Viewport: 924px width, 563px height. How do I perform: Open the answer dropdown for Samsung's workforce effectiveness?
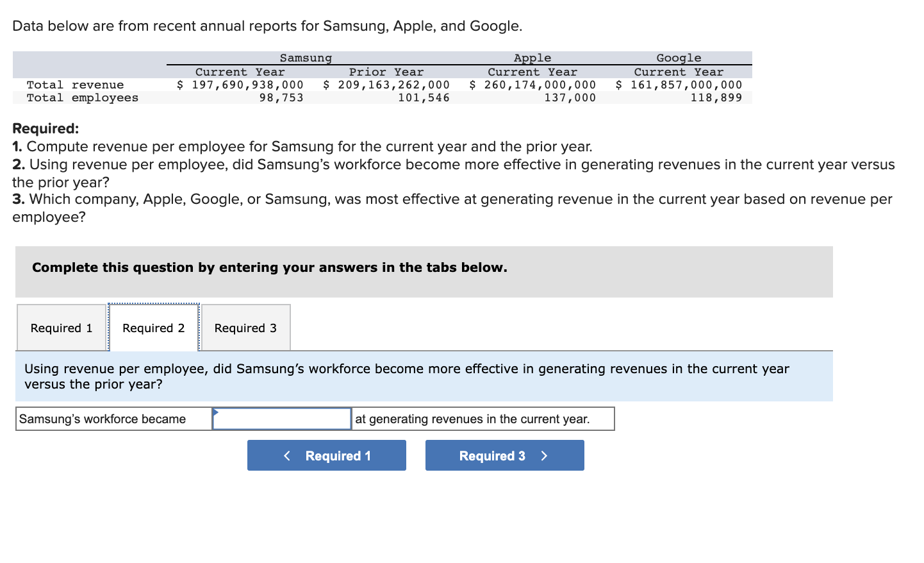pos(282,419)
